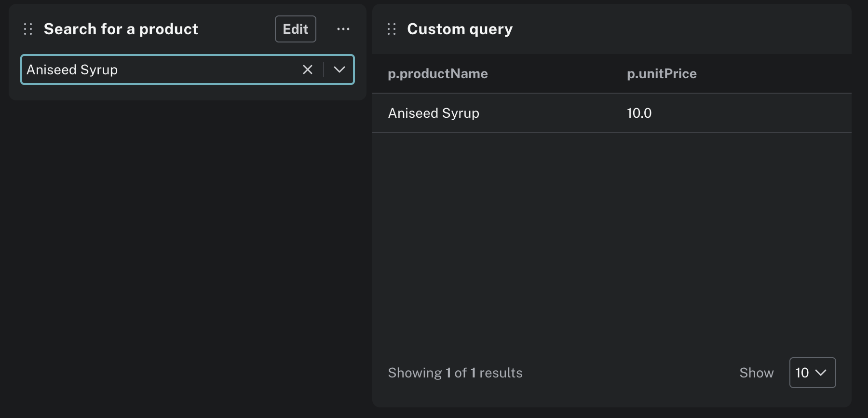Clear the Aniseed Syrup selection with the X
Viewport: 868px width, 418px height.
[308, 70]
